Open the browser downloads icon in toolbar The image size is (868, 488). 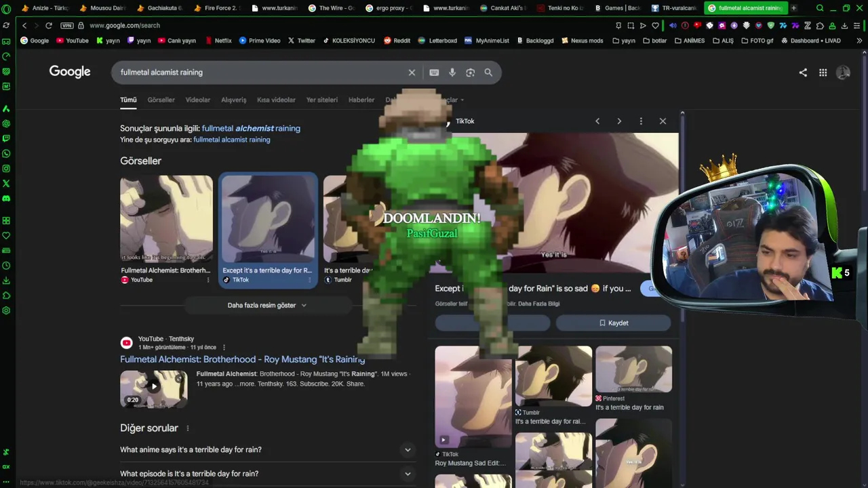(x=844, y=26)
